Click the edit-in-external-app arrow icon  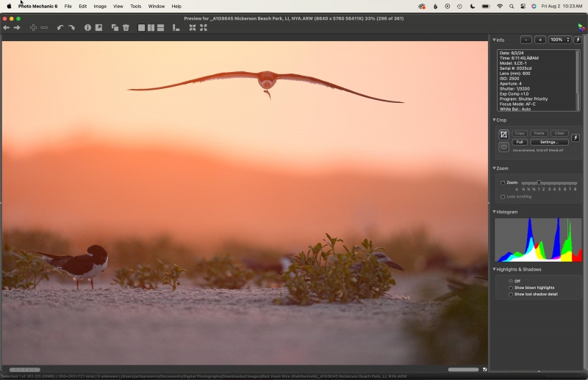pyautogui.click(x=98, y=28)
